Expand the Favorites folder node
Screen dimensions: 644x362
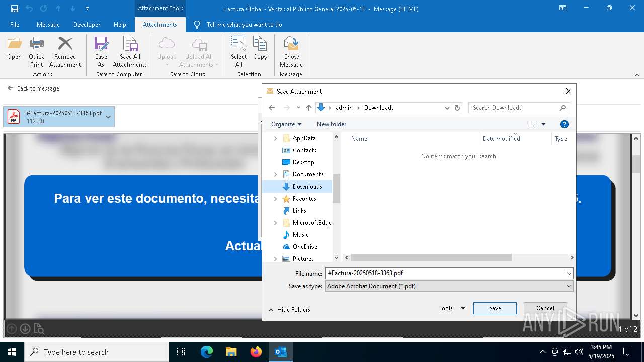tap(275, 198)
